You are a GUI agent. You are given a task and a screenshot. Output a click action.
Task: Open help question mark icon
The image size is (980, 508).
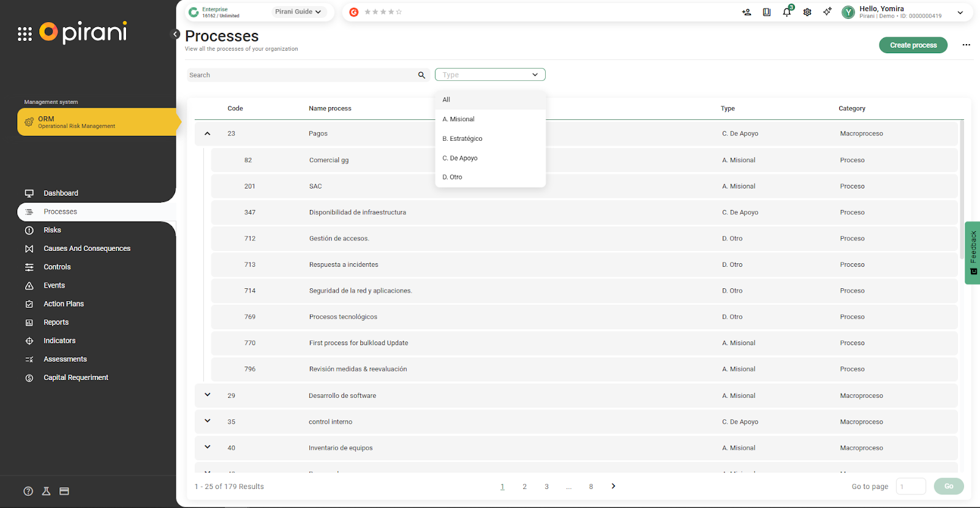(x=28, y=491)
